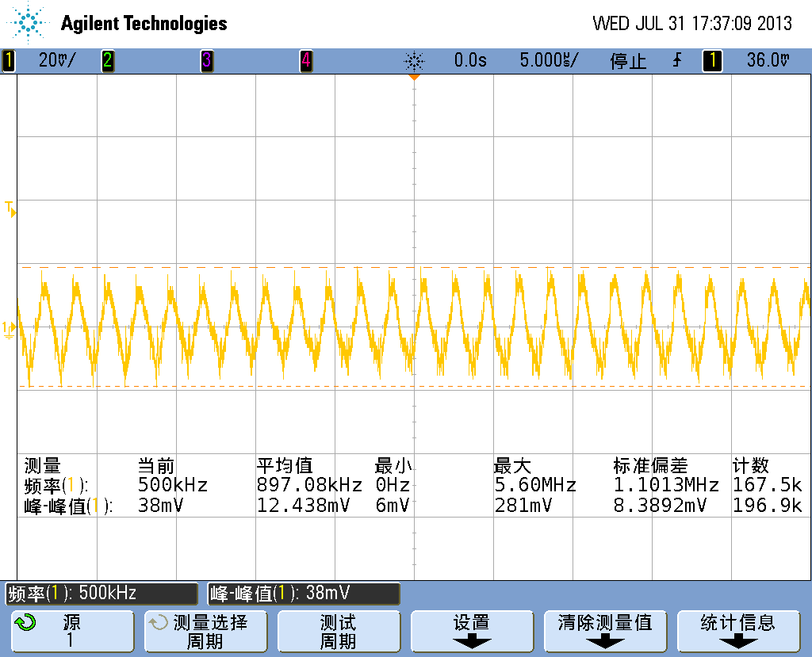Click the 峰-峰值(1) row label in table
Viewport: 812px width, 657px height.
click(68, 506)
